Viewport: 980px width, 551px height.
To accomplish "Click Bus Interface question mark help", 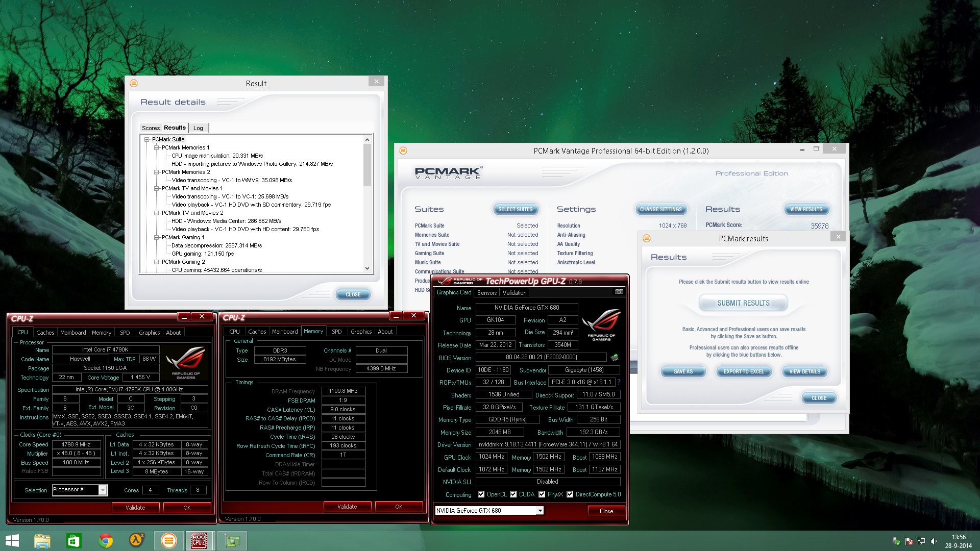I will point(619,382).
